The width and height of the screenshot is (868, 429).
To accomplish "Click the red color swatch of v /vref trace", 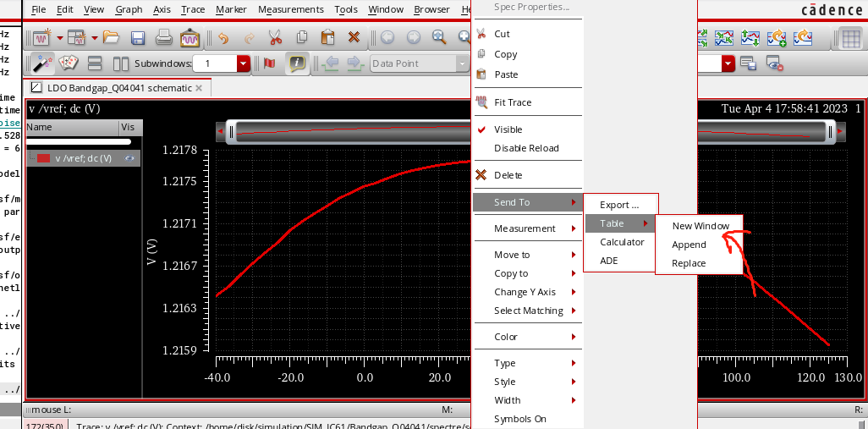I will (44, 158).
